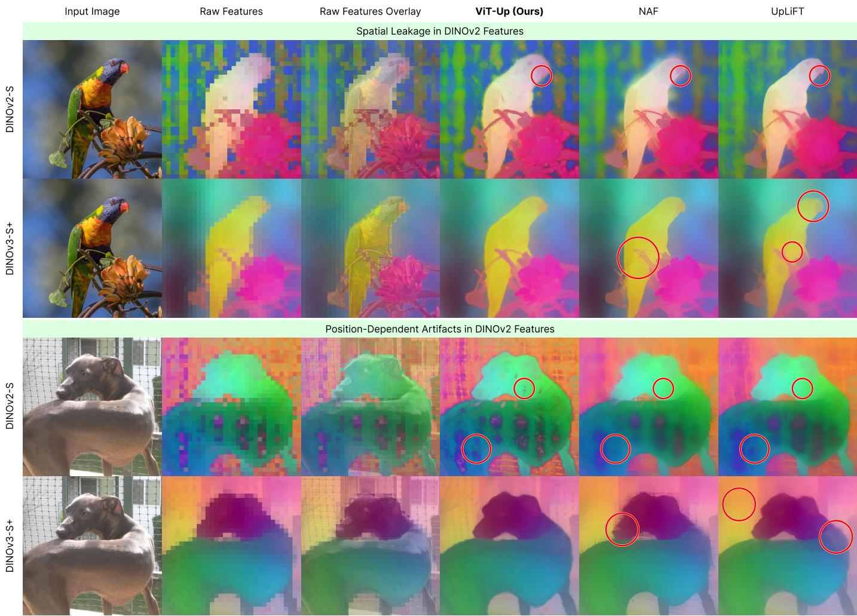Viewport: 857px width, 616px height.
Task: Select dog Raw Features map for DINOv2-S
Action: (x=231, y=407)
